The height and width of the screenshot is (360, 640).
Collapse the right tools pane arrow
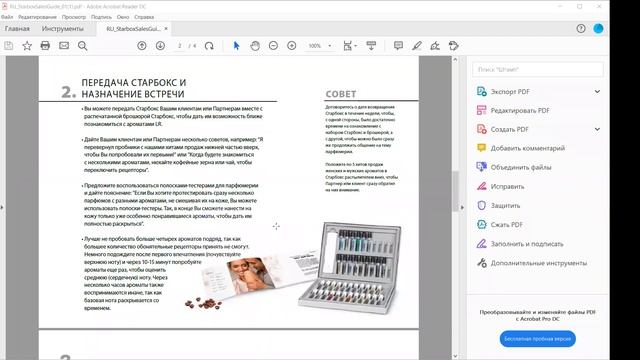coord(462,207)
